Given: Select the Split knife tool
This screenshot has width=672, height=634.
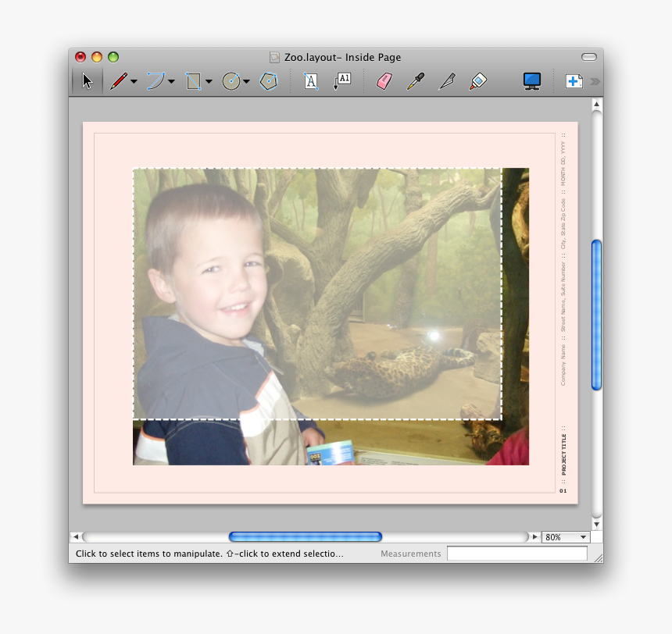Looking at the screenshot, I should point(447,81).
